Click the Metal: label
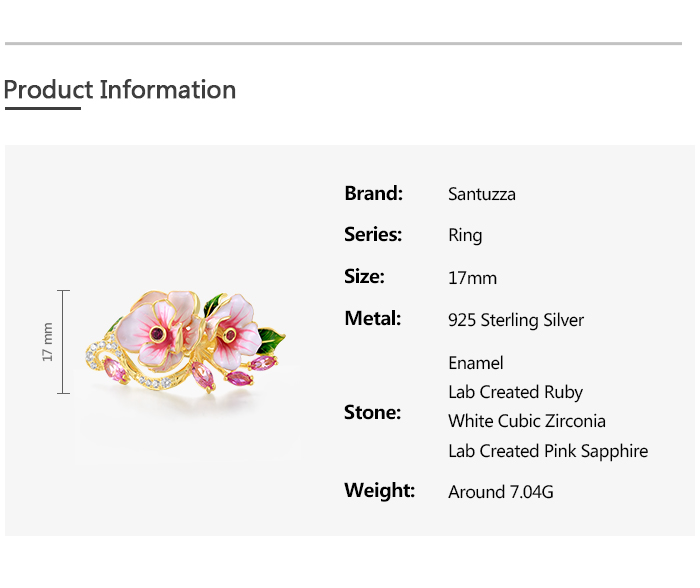Screen dimensions: 700x588 [x=372, y=319]
